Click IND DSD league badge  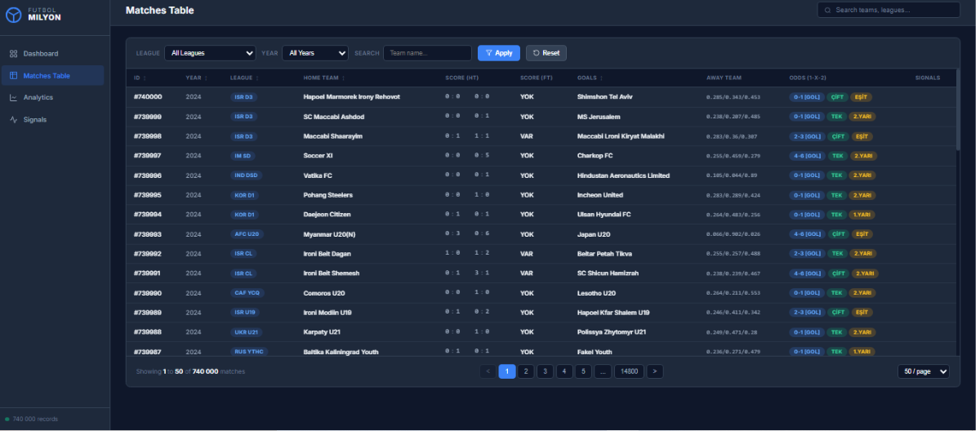(x=246, y=176)
